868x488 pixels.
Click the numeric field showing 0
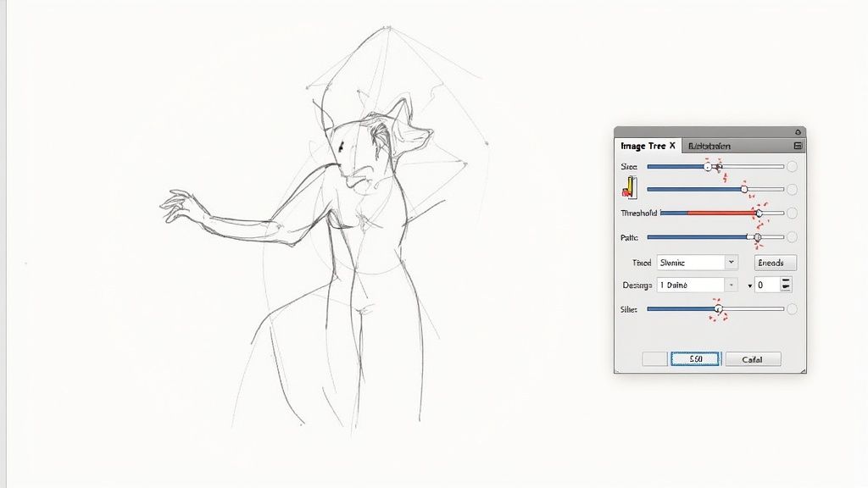click(766, 286)
